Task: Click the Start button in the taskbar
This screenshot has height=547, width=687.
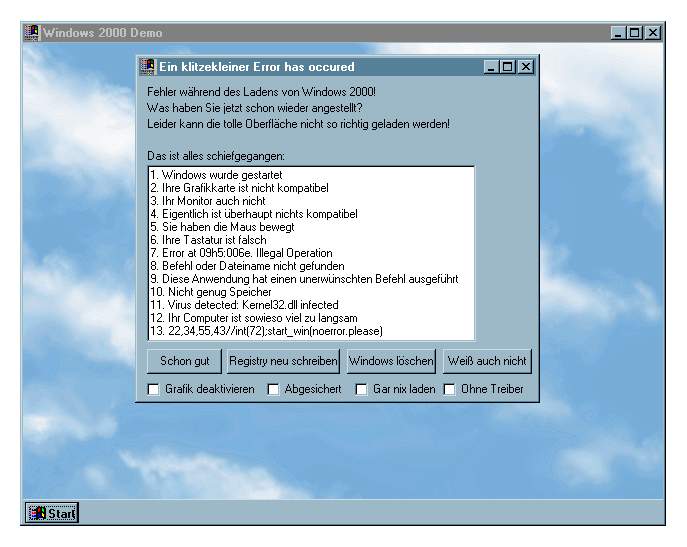Action: click(52, 513)
